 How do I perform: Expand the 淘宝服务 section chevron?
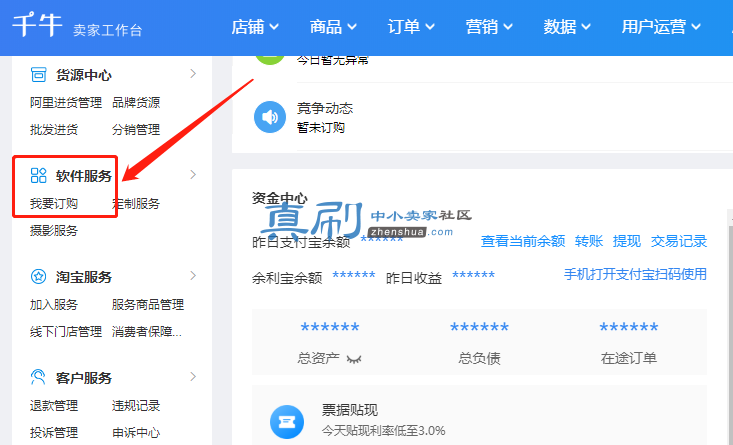pos(193,276)
